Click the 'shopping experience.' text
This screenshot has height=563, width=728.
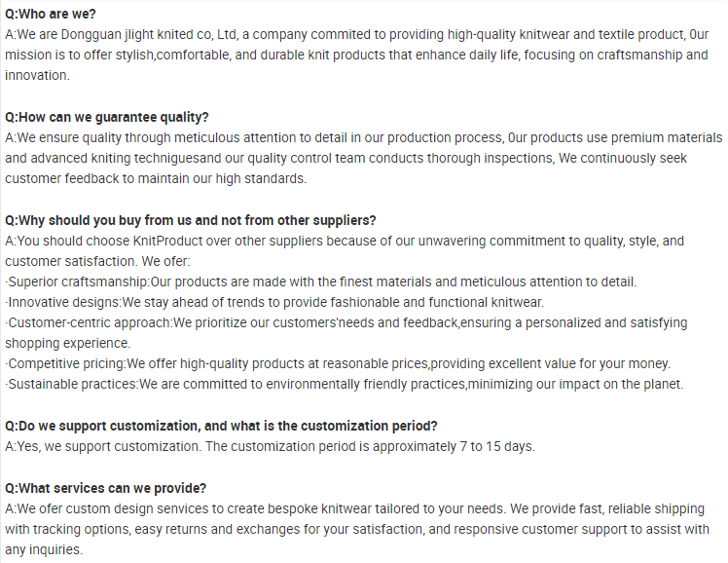pos(68,343)
